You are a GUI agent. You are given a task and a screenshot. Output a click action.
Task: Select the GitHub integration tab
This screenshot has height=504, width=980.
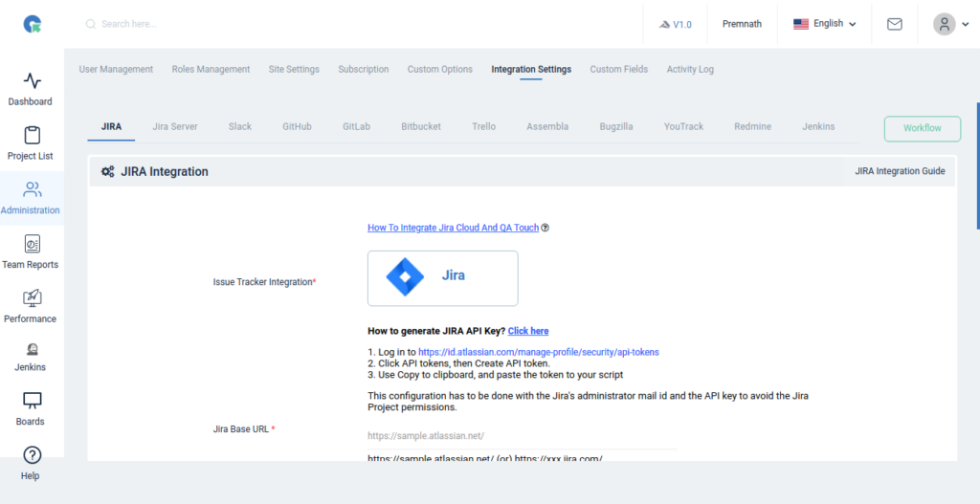pos(297,126)
